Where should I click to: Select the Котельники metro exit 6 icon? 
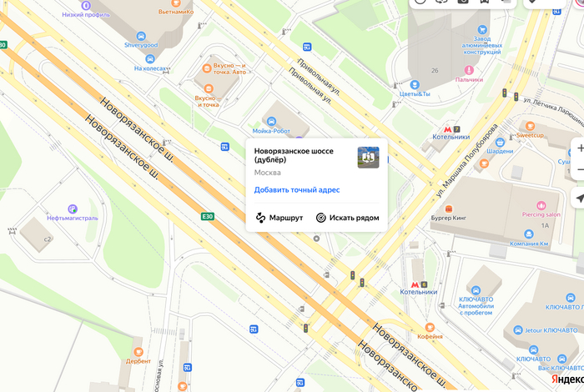pyautogui.click(x=419, y=284)
